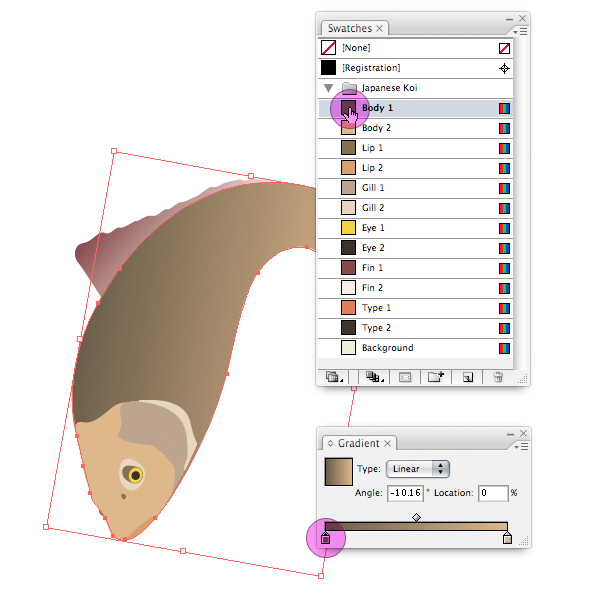
Task: Open the Swatch Libraries menu icon
Action: pos(334,377)
